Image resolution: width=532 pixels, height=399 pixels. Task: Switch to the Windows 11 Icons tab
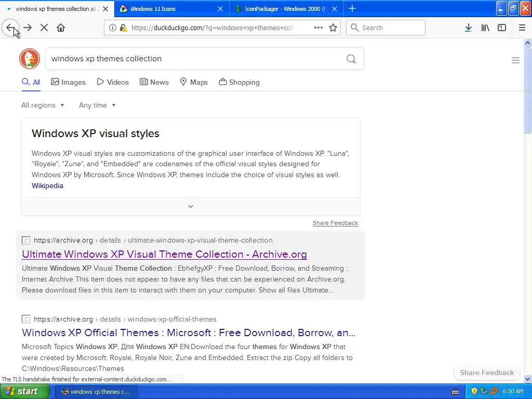tap(172, 9)
